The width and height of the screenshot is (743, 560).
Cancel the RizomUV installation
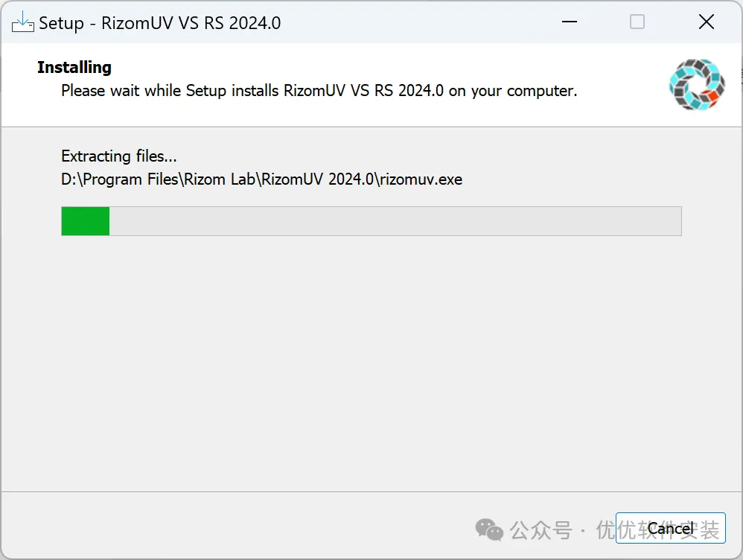click(670, 528)
